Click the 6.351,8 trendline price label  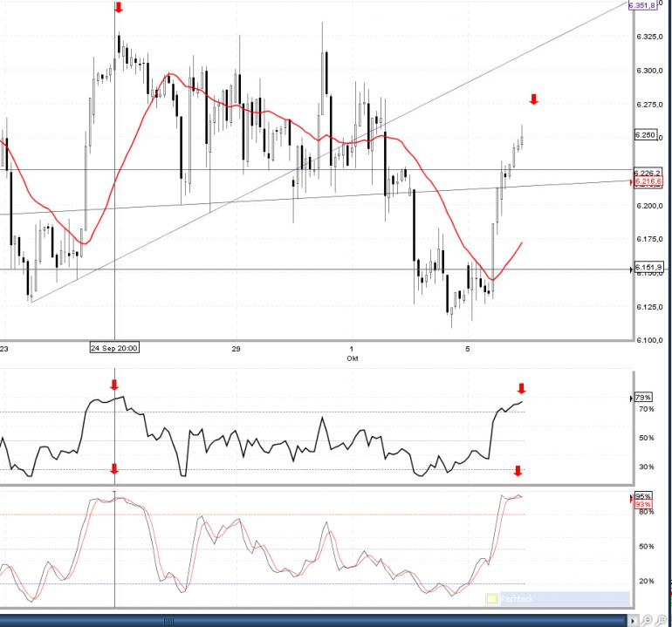pyautogui.click(x=642, y=5)
